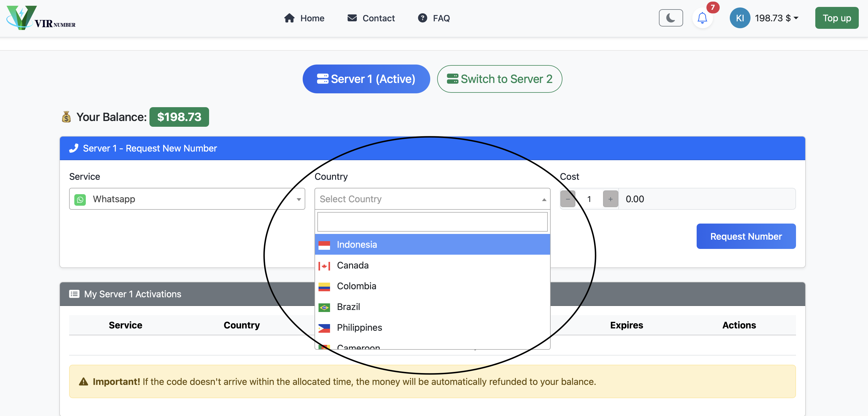Click the Home house icon
868x416 pixels.
coord(289,18)
